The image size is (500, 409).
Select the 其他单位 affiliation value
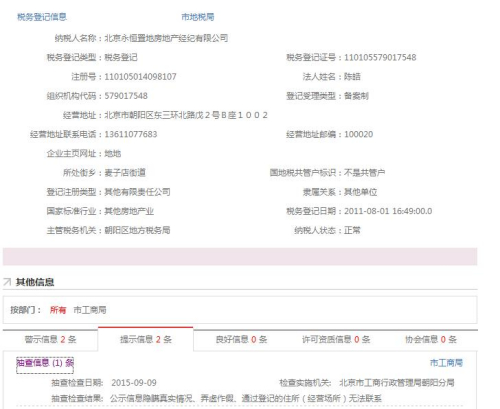361,192
